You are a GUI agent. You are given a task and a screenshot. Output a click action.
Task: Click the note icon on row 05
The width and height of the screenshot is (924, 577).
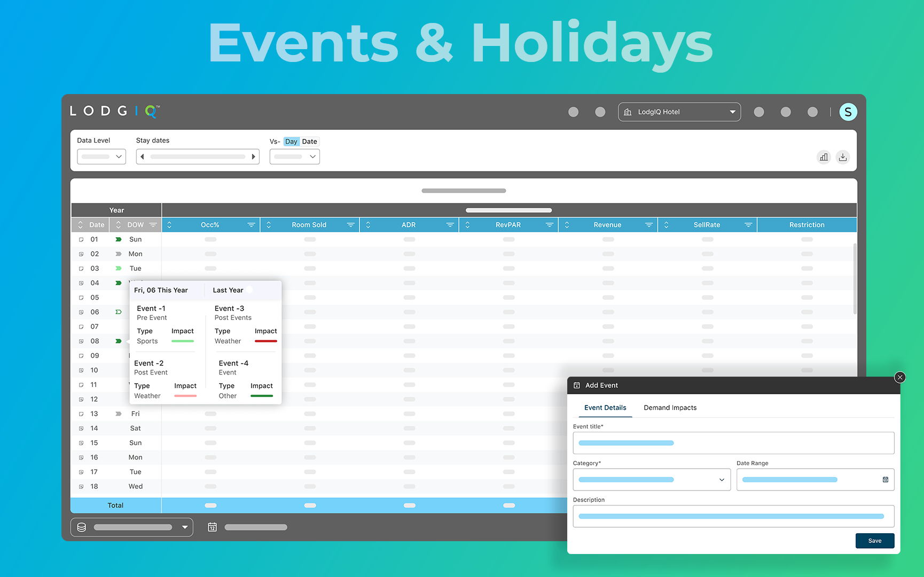81,298
